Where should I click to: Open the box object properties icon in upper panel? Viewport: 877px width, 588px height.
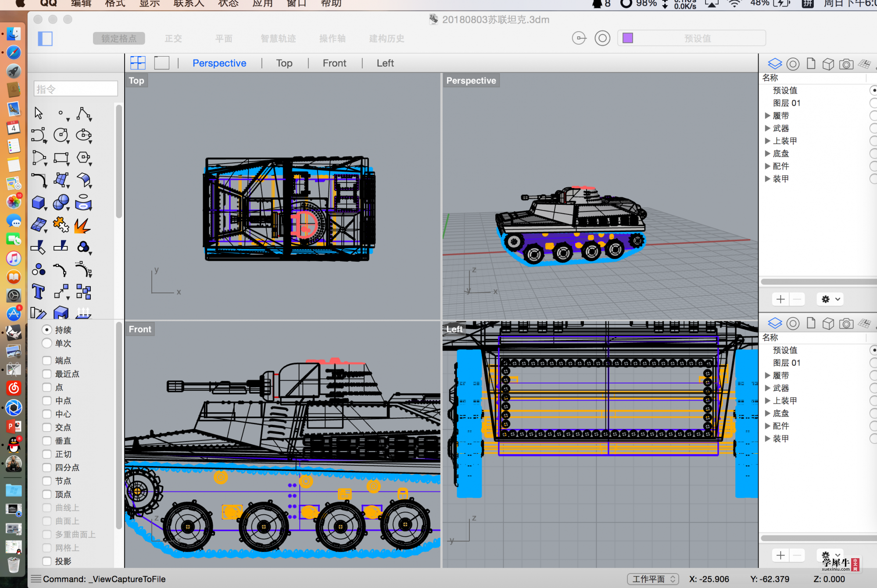pyautogui.click(x=828, y=64)
